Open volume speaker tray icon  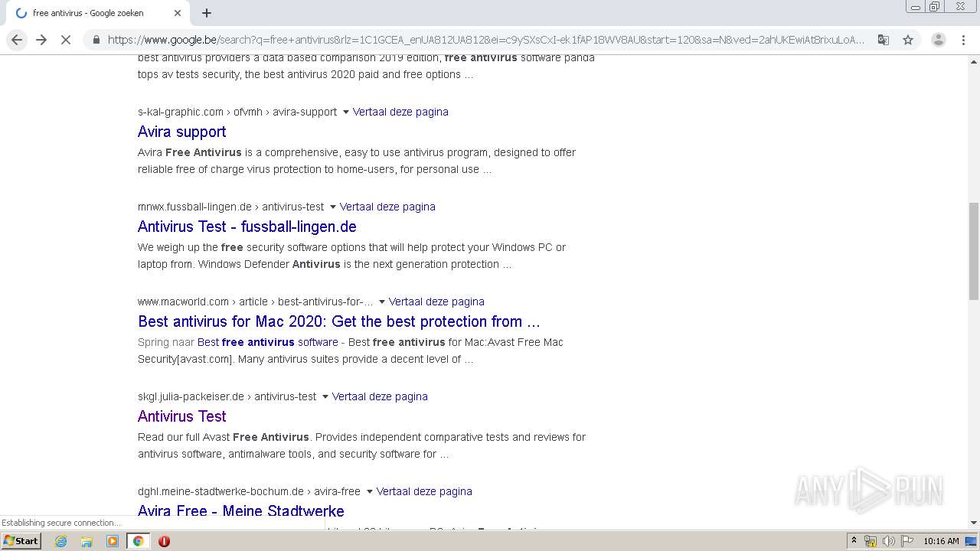pyautogui.click(x=889, y=541)
